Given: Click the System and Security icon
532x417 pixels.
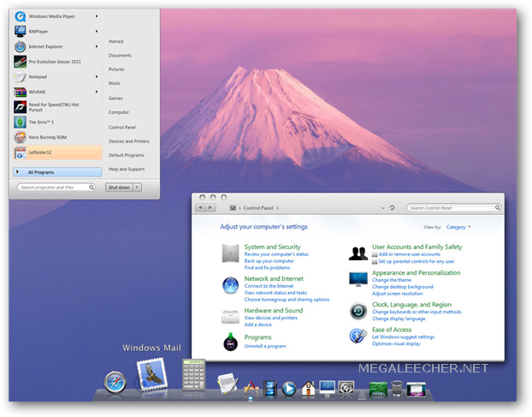Looking at the screenshot, I should [230, 253].
